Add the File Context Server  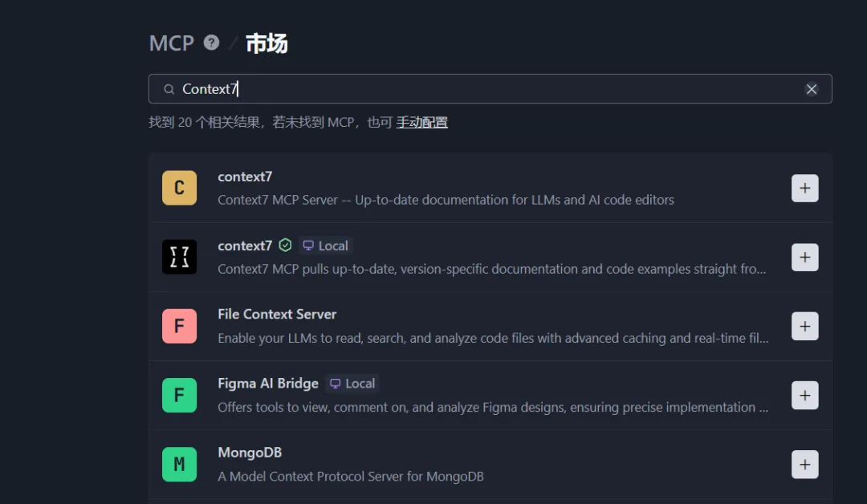point(804,327)
